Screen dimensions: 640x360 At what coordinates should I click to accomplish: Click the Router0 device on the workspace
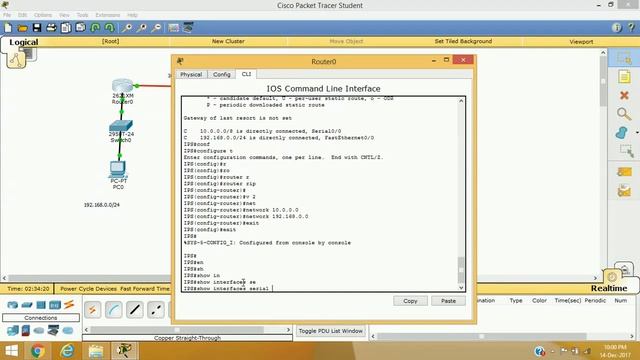122,86
